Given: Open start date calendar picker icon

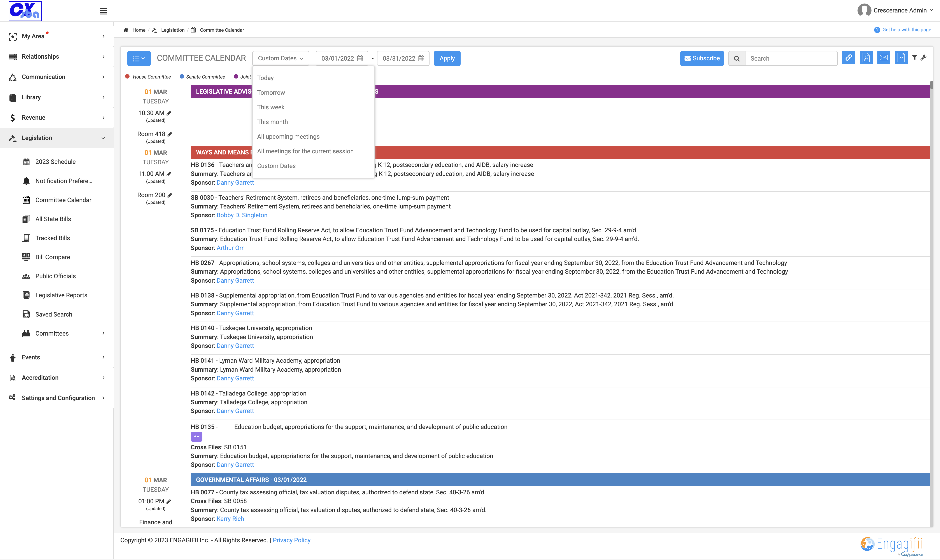Looking at the screenshot, I should (360, 58).
